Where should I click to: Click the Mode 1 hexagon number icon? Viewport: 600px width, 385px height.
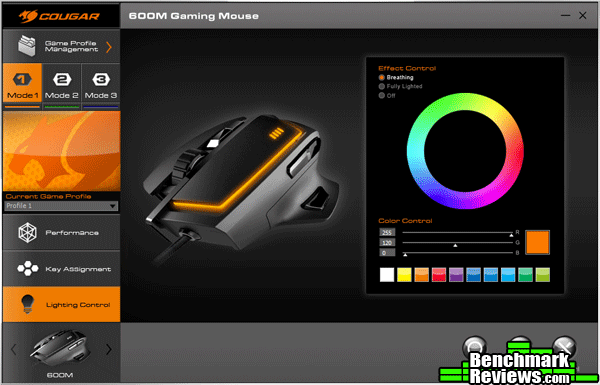tap(22, 79)
